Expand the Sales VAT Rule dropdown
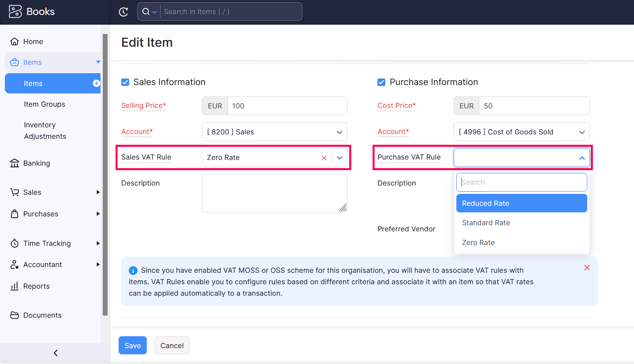Image resolution: width=634 pixels, height=364 pixels. click(339, 157)
